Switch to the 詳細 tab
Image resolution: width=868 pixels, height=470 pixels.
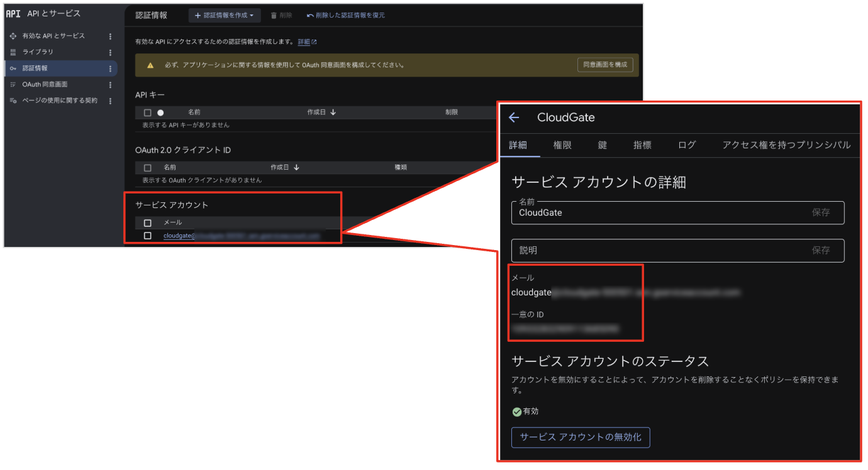click(x=518, y=145)
